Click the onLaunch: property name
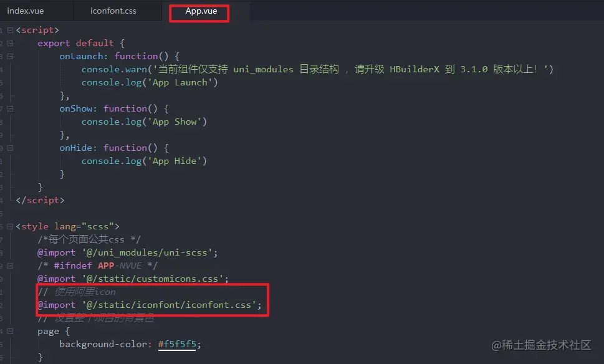604x364 pixels. click(84, 56)
